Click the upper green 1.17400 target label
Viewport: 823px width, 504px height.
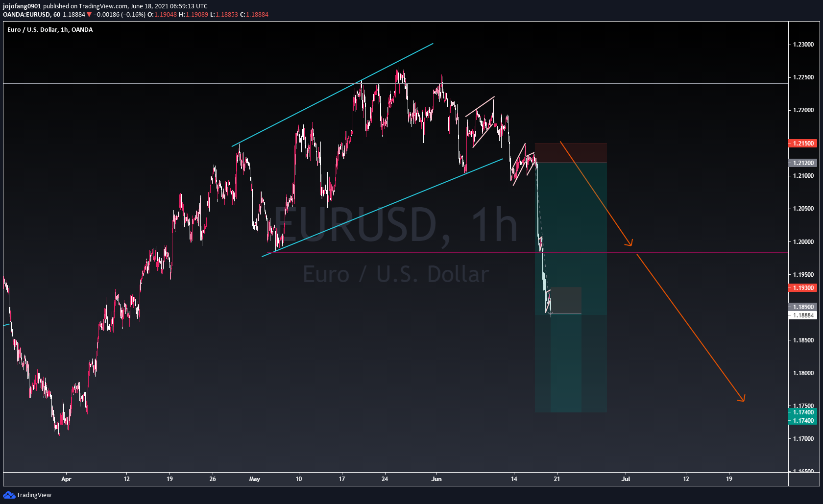tap(802, 412)
